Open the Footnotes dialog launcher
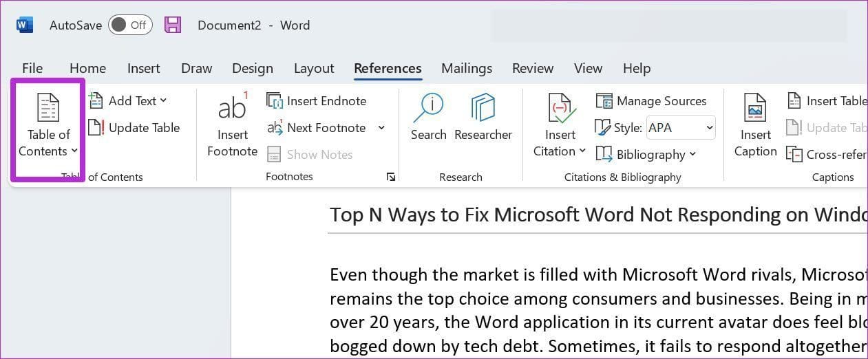The height and width of the screenshot is (359, 868). (391, 177)
